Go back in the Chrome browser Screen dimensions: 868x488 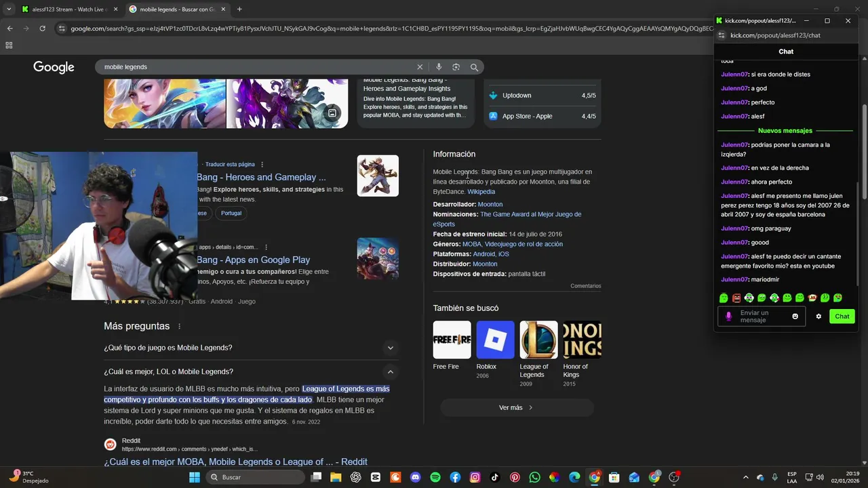(9, 28)
